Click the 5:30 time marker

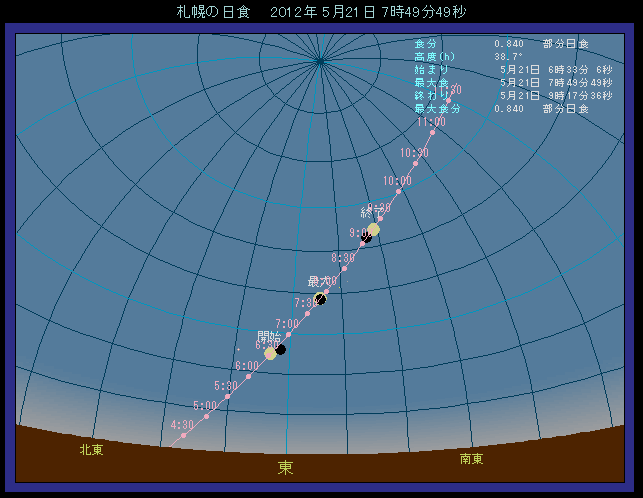tap(228, 396)
